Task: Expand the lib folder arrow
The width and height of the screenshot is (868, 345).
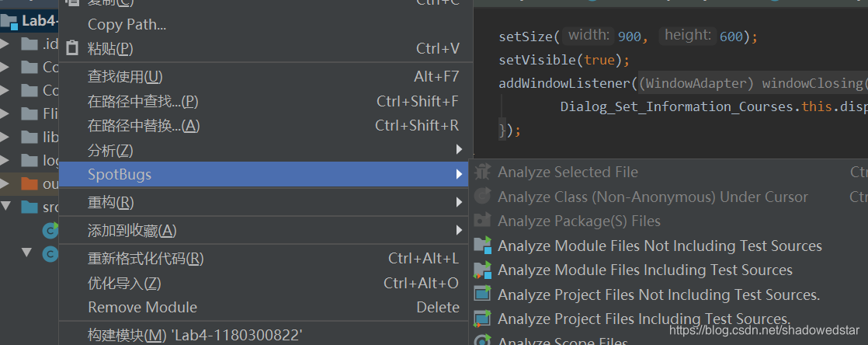Action: 5,137
